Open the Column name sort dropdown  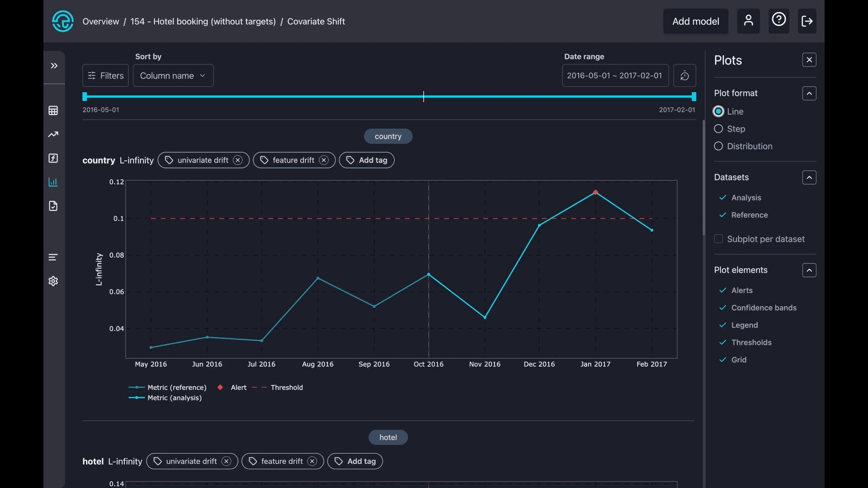pos(173,75)
